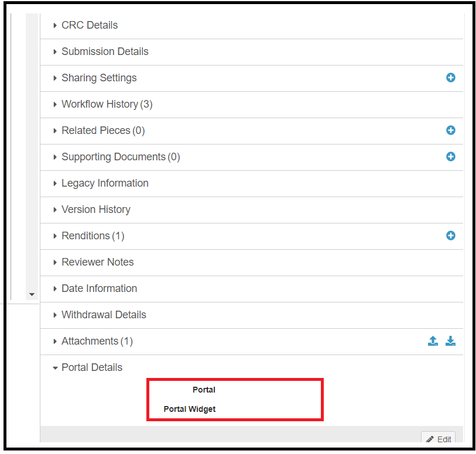
Task: Expand the Submission Details section
Action: pyautogui.click(x=104, y=51)
